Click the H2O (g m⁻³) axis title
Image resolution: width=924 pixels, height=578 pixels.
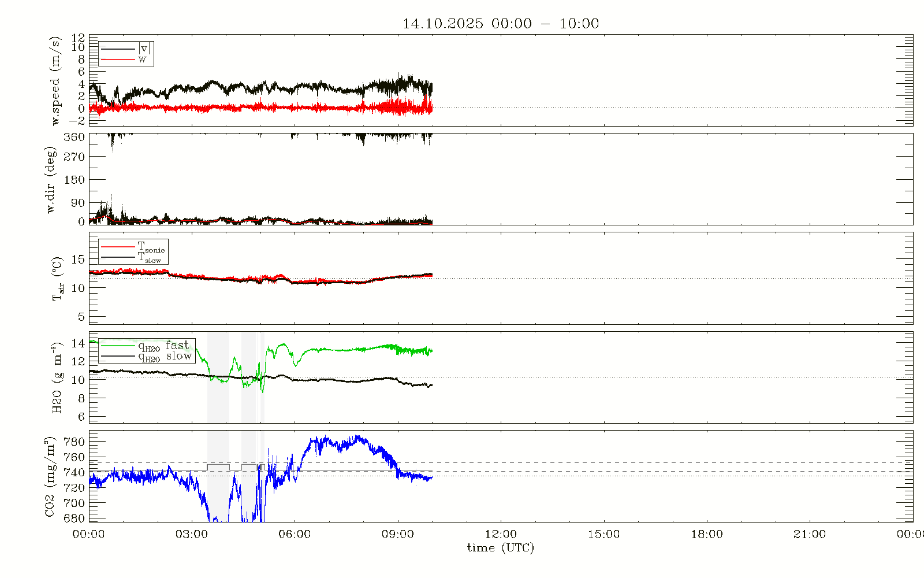57,377
